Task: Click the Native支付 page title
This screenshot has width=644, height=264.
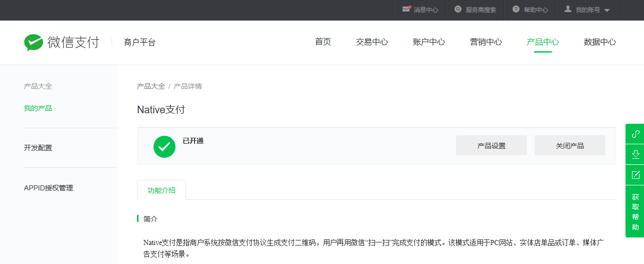Action: pos(161,110)
